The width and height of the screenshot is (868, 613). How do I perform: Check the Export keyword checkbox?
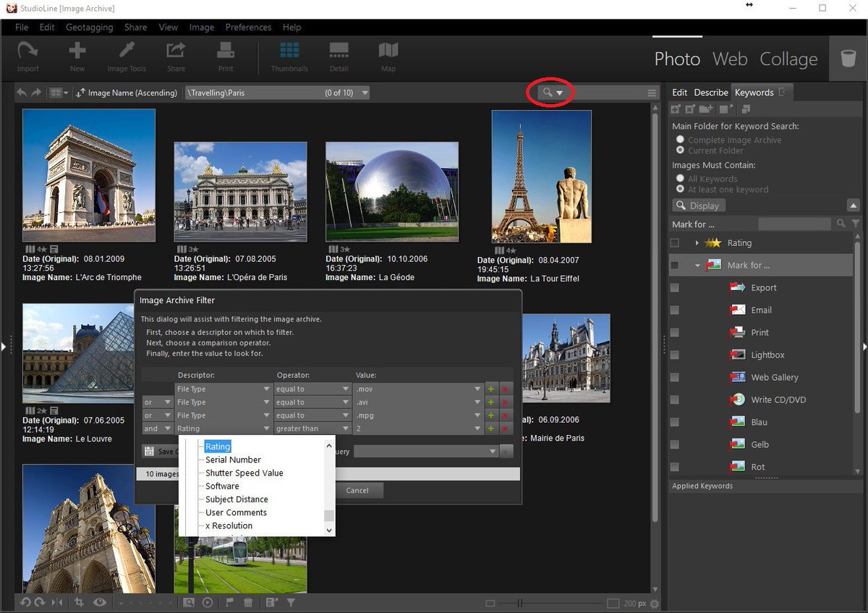pyautogui.click(x=675, y=288)
